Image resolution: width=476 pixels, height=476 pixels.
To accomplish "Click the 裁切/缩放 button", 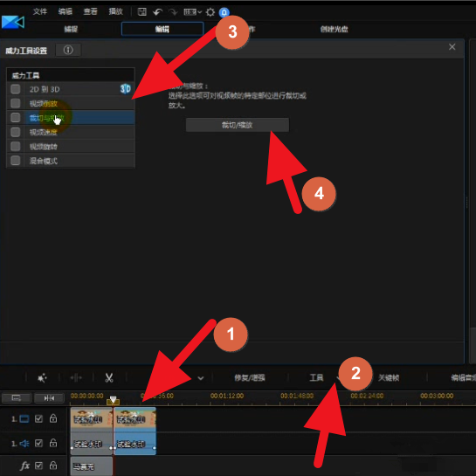I will coord(238,125).
